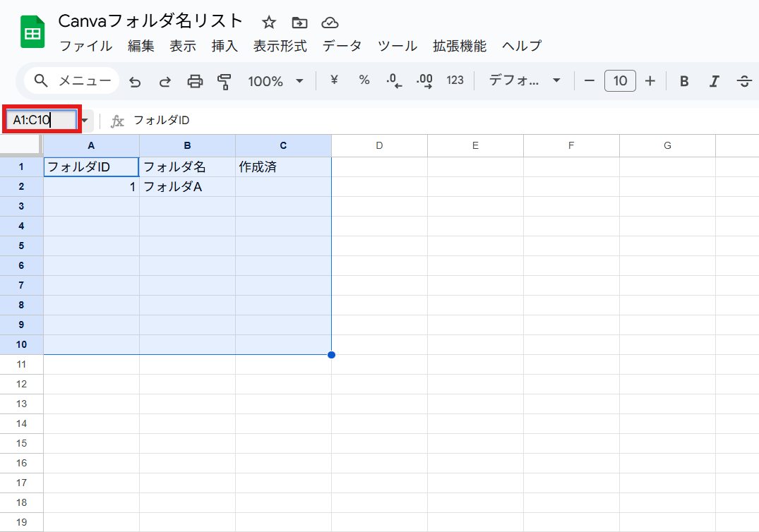The image size is (759, 532).
Task: Select column E header
Action: click(475, 145)
